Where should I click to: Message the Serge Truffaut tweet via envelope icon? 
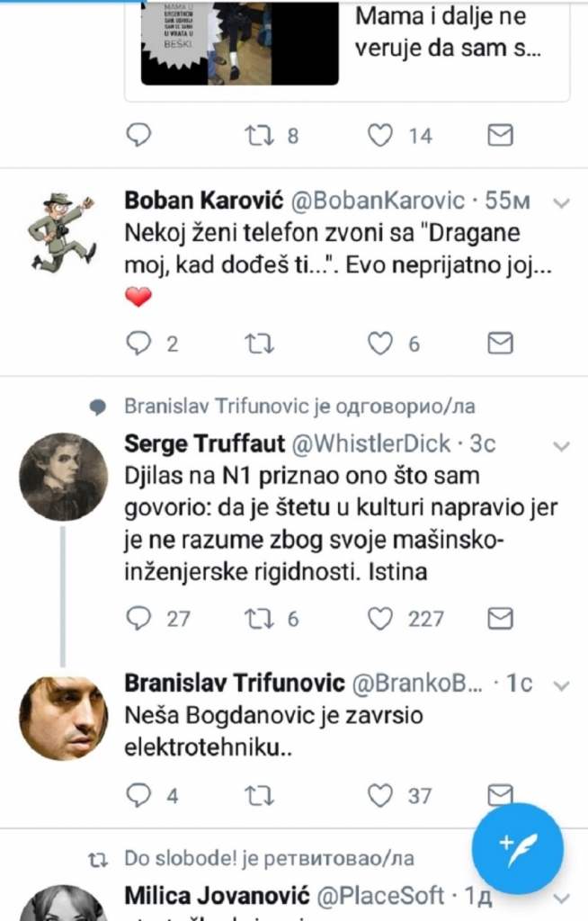(x=501, y=618)
